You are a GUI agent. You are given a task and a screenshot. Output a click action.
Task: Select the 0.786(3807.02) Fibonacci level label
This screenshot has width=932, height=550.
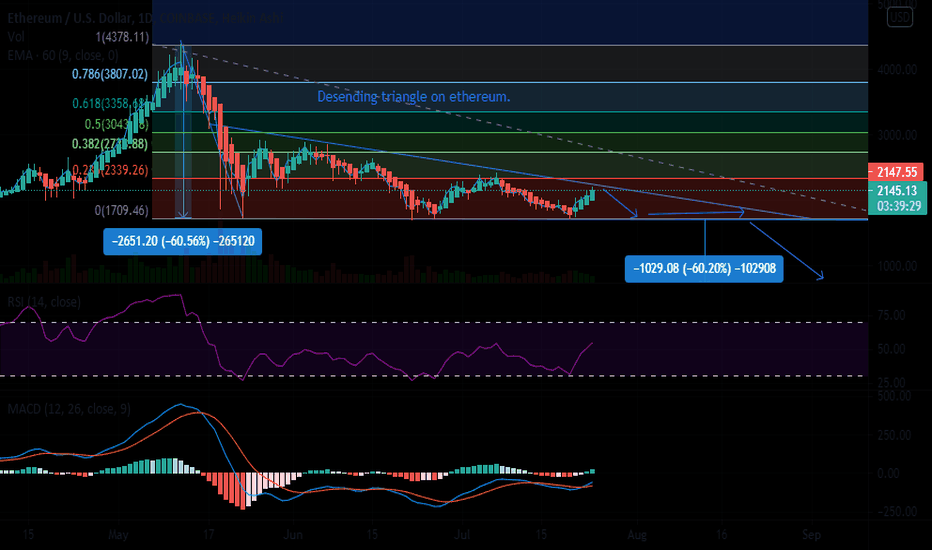click(x=110, y=74)
